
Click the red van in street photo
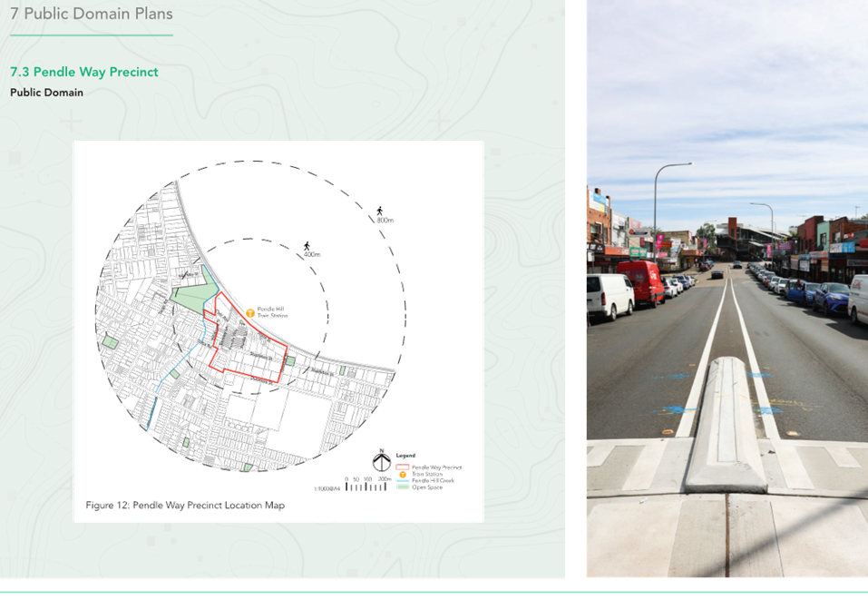tap(641, 282)
